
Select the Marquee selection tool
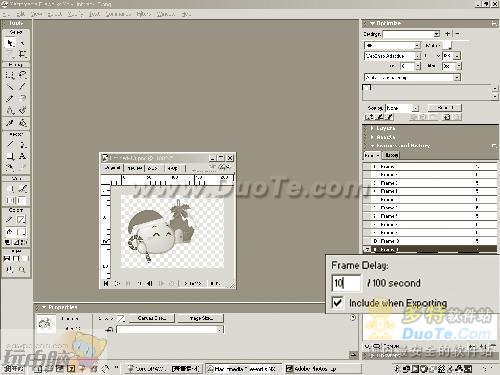click(x=10, y=75)
